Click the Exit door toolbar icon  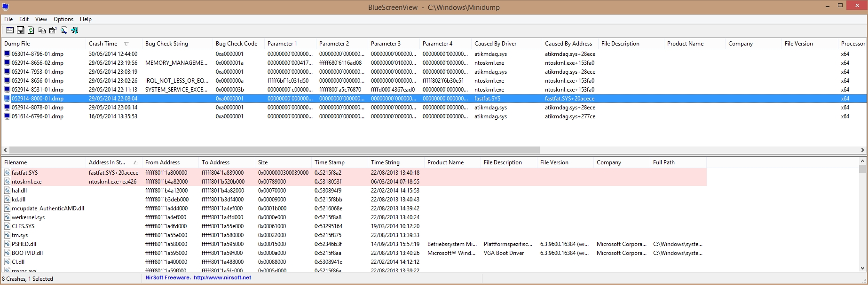pyautogui.click(x=75, y=30)
